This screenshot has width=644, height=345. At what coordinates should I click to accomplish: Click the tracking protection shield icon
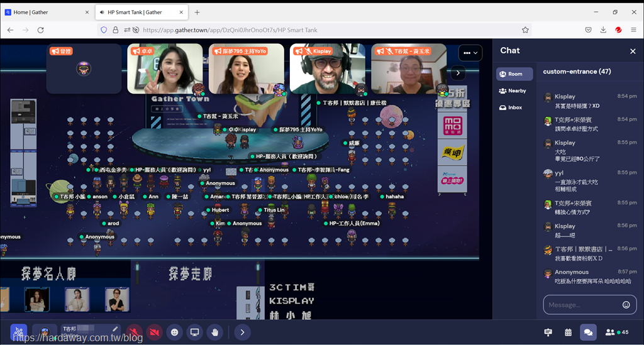(x=104, y=30)
